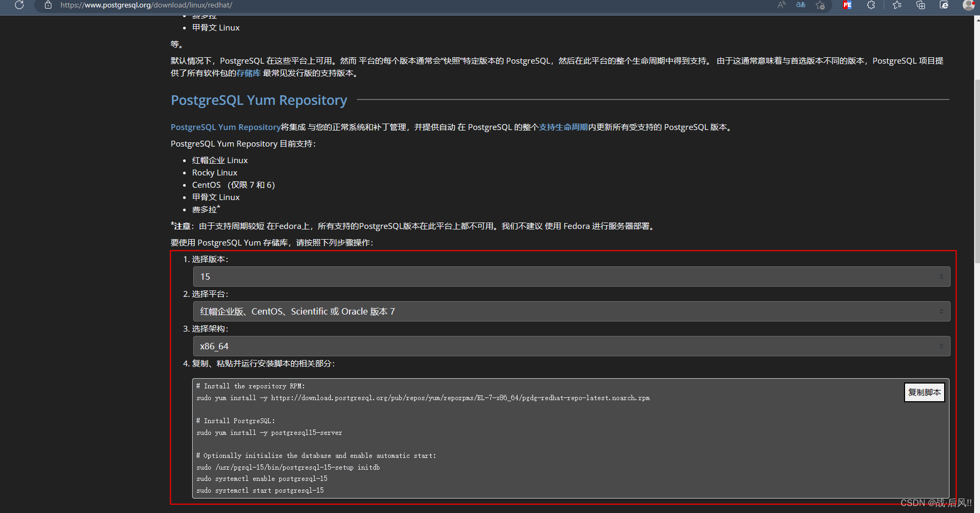The width and height of the screenshot is (980, 513).
Task: Open the PostgreSQL Yum Repository inline link
Action: coord(225,127)
